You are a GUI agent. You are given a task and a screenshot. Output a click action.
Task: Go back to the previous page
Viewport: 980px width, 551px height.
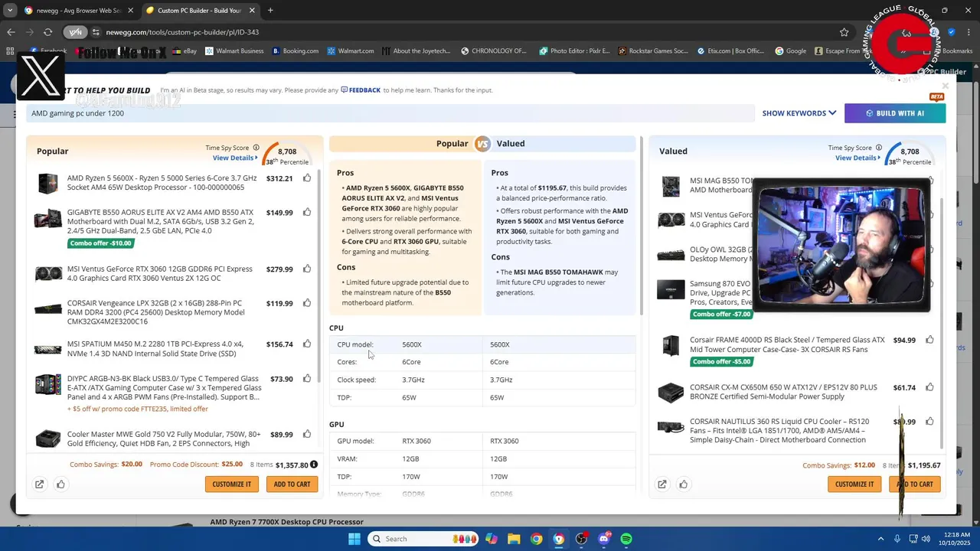[x=11, y=32]
